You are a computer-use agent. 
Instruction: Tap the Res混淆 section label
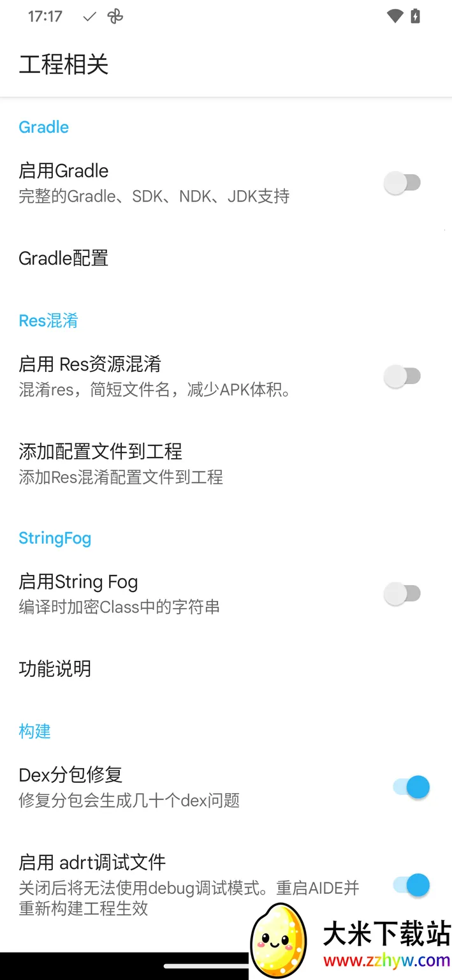tap(48, 320)
